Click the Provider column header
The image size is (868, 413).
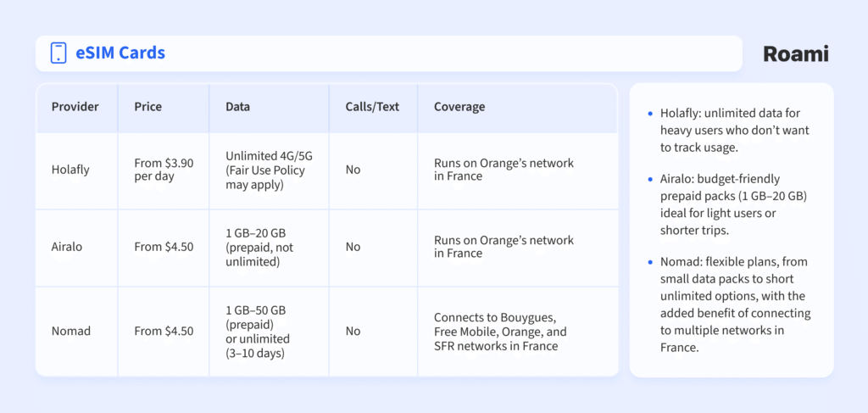75,107
